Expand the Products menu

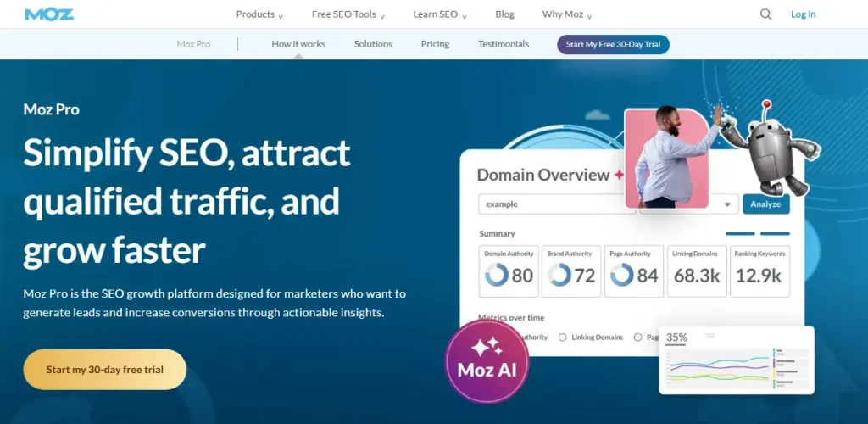click(x=259, y=14)
